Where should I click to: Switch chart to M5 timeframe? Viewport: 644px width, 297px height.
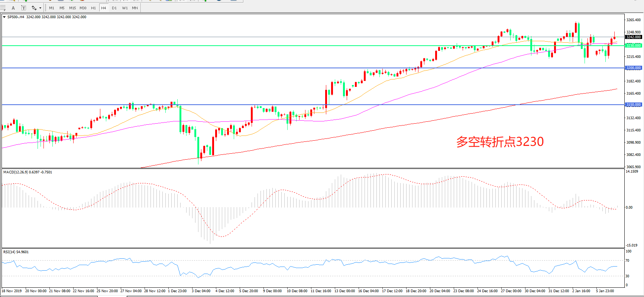pyautogui.click(x=62, y=8)
